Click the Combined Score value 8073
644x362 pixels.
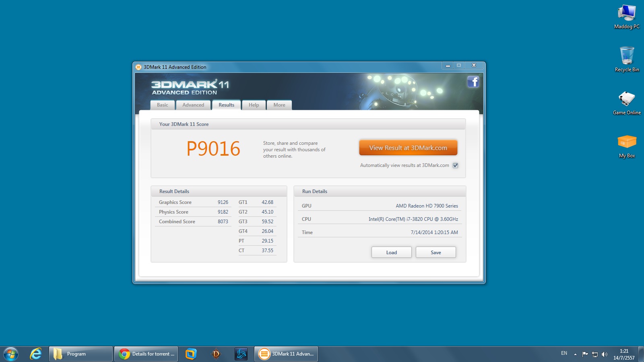(223, 222)
